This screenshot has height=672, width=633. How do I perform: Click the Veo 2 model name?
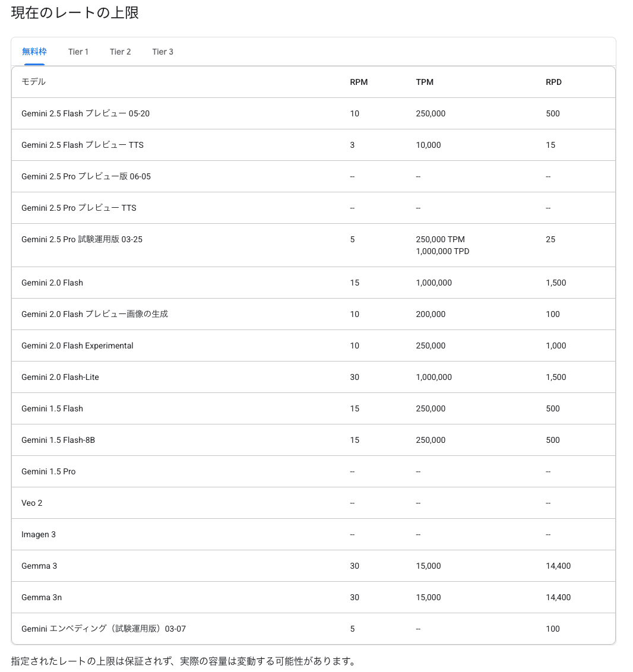coord(32,503)
